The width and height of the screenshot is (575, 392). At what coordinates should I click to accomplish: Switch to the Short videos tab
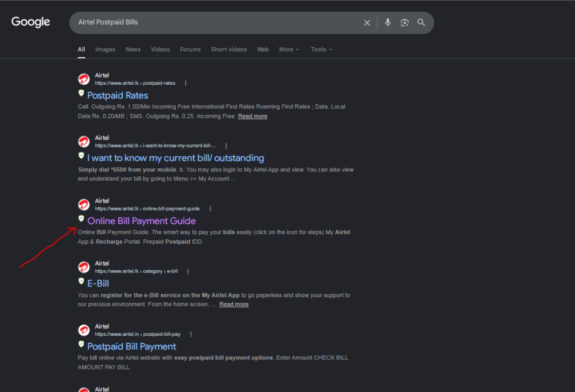[229, 49]
